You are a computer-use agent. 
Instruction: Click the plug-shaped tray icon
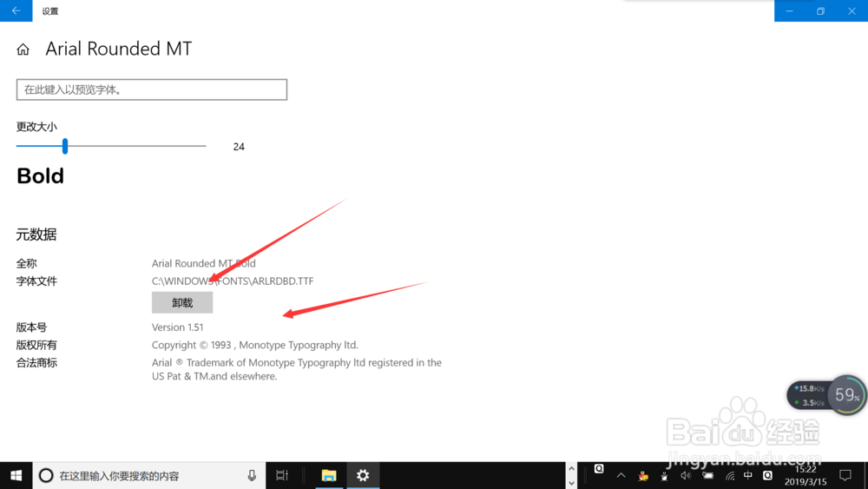tap(664, 476)
